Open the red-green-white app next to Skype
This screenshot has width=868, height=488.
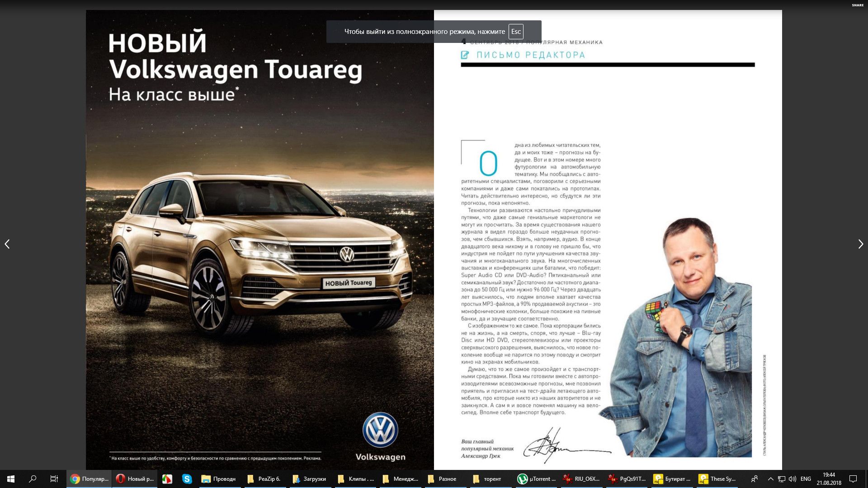click(167, 479)
